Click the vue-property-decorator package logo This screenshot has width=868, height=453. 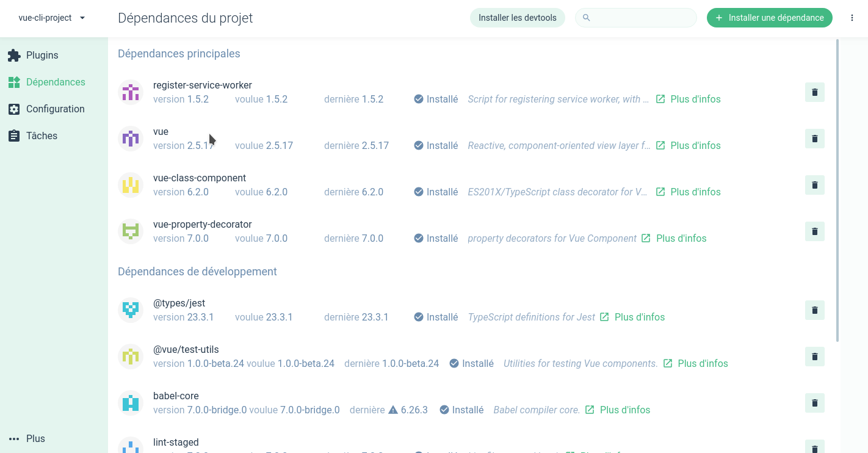click(131, 231)
